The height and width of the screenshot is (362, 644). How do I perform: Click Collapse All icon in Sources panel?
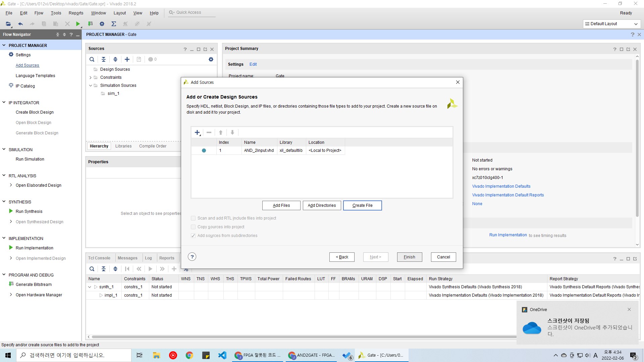104,59
